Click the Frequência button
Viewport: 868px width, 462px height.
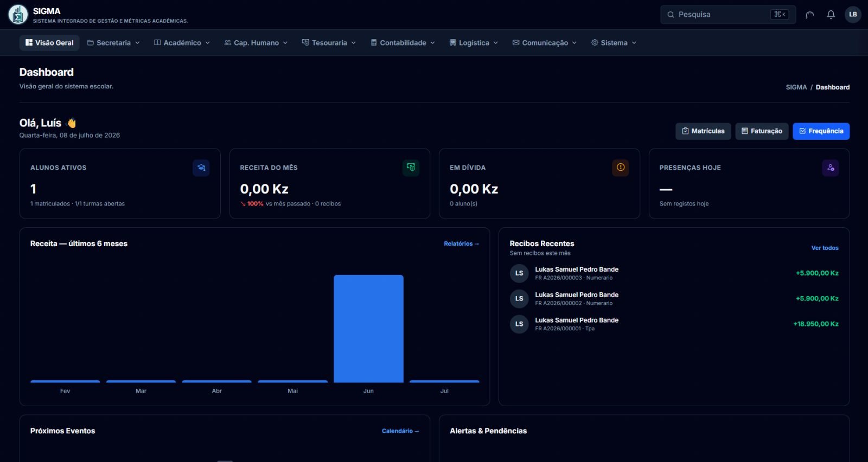(821, 131)
